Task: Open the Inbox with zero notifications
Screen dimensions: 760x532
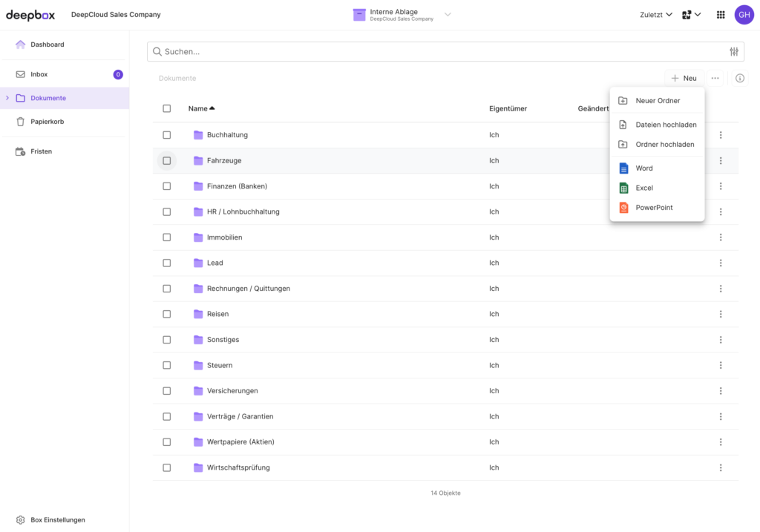Action: (x=37, y=73)
